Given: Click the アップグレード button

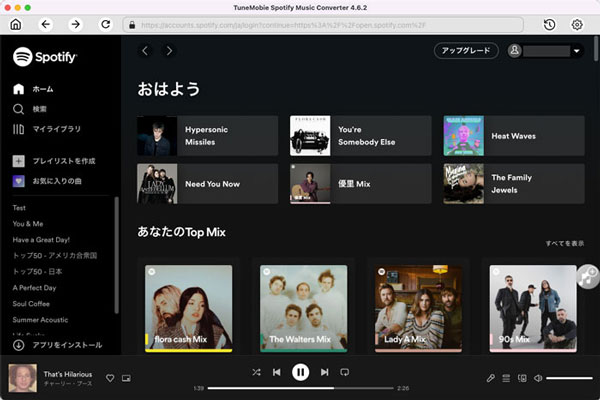Looking at the screenshot, I should pyautogui.click(x=466, y=51).
